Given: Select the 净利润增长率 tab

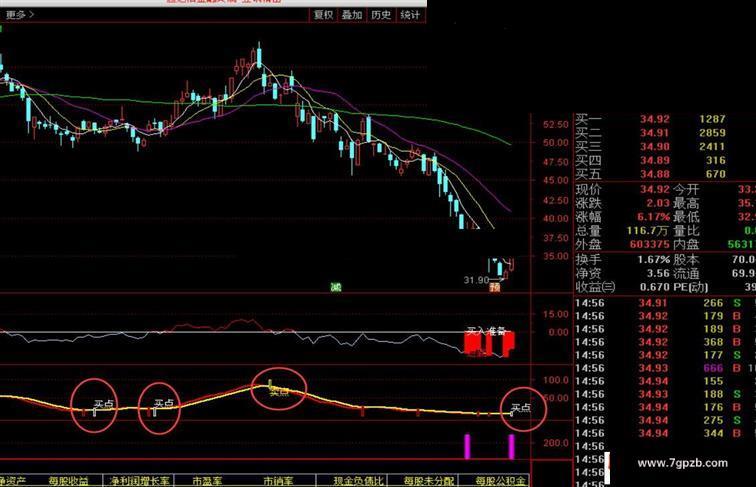Looking at the screenshot, I should coord(139,481).
